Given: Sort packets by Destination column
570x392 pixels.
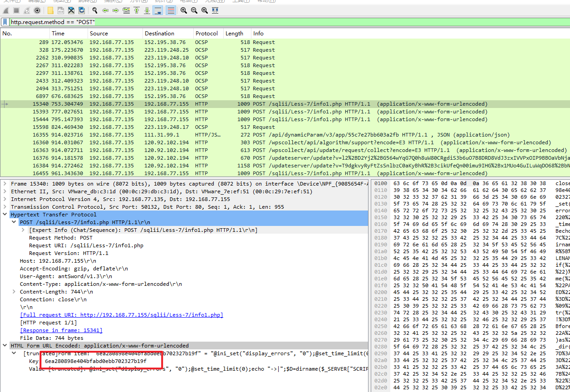Looking at the screenshot, I should [168, 33].
